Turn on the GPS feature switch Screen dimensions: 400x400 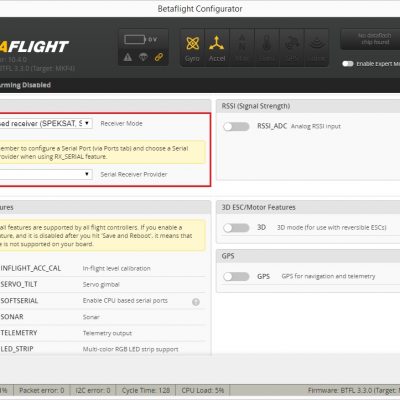pyautogui.click(x=236, y=276)
